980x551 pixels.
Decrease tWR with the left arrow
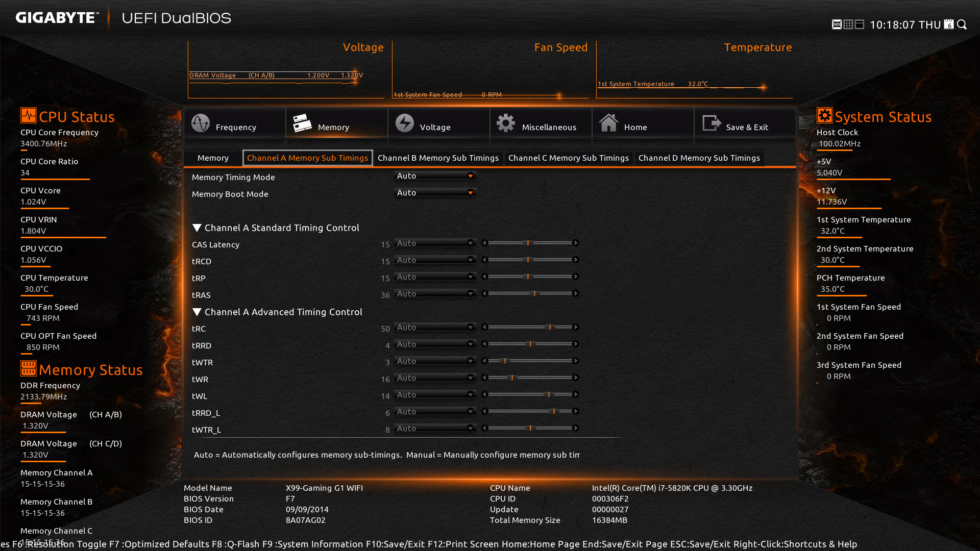[485, 378]
